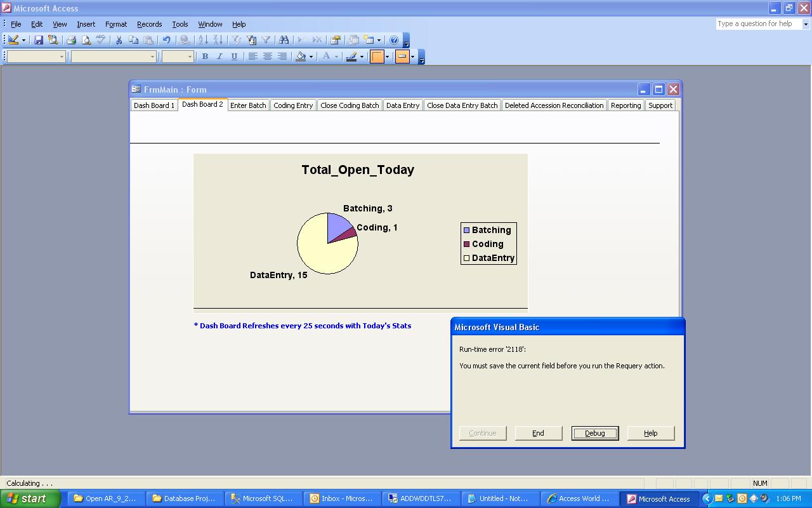Expand the New Object dropdown arrow

click(379, 40)
